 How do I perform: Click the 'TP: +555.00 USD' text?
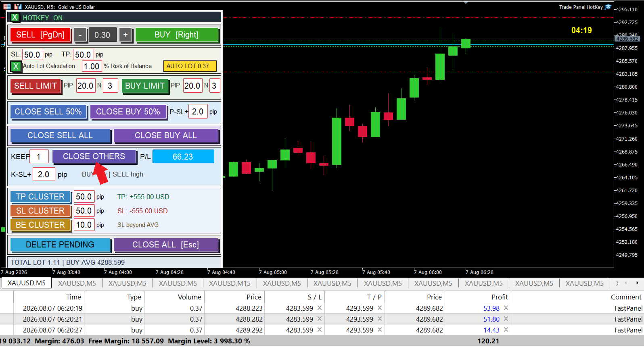[143, 197]
